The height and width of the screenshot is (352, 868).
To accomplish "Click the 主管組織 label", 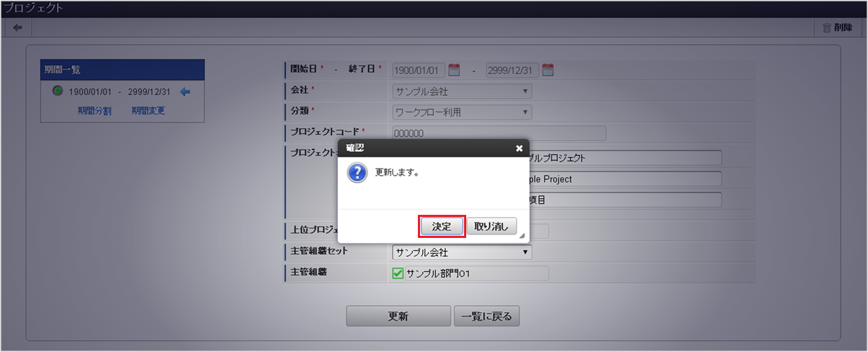I will pos(309,272).
